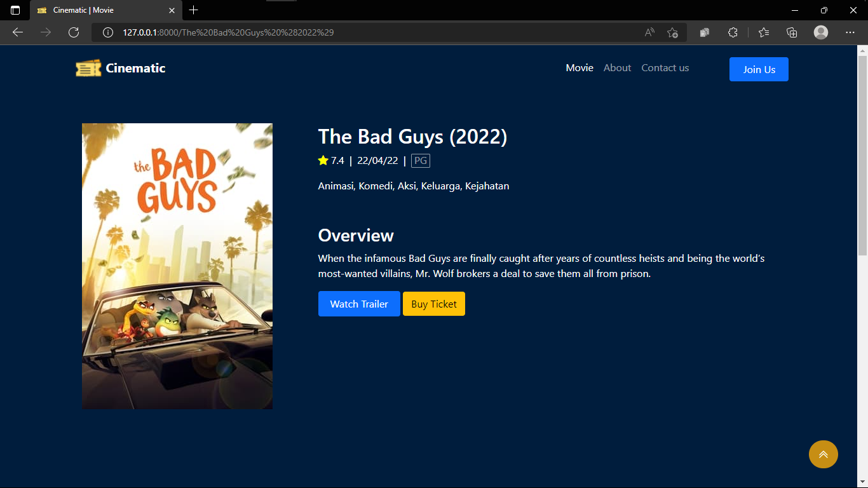The height and width of the screenshot is (488, 868).
Task: Click the Watch Trailer button
Action: click(x=359, y=304)
